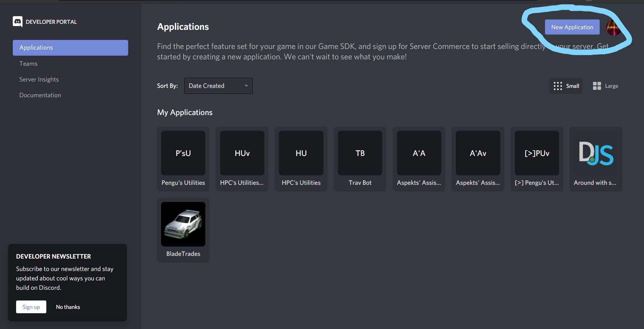Click the My Applications heading
The image size is (644, 329).
click(x=185, y=112)
